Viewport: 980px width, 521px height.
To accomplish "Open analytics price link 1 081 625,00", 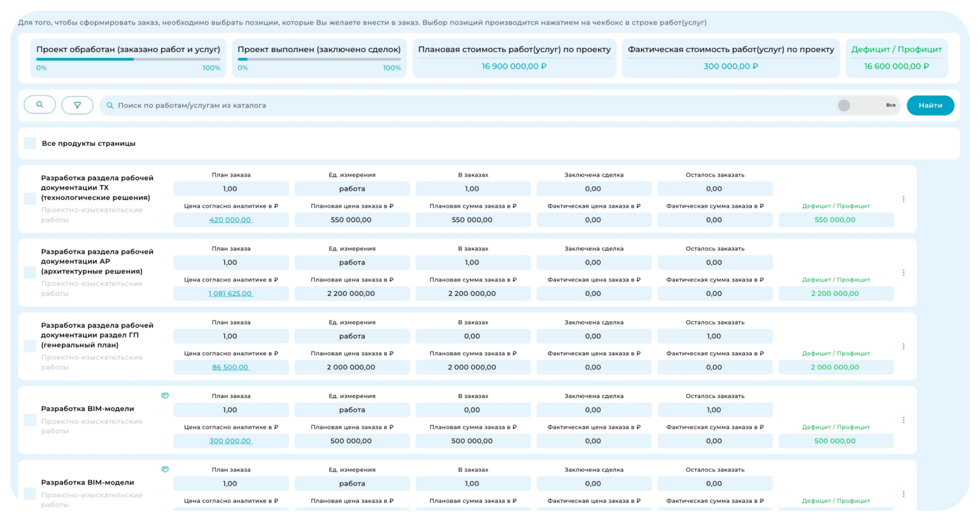I will (x=230, y=293).
